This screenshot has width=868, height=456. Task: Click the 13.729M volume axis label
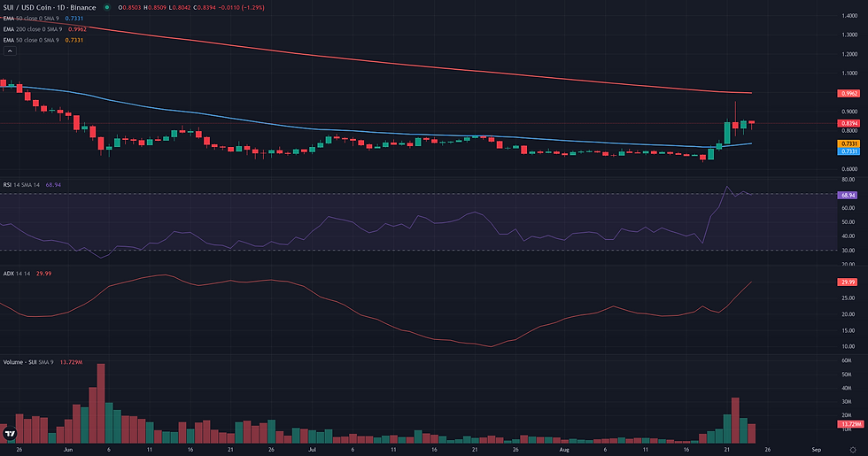pos(850,424)
